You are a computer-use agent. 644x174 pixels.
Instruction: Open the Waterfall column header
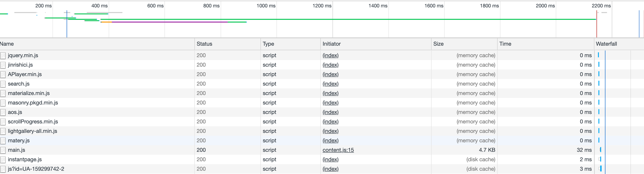[606, 44]
